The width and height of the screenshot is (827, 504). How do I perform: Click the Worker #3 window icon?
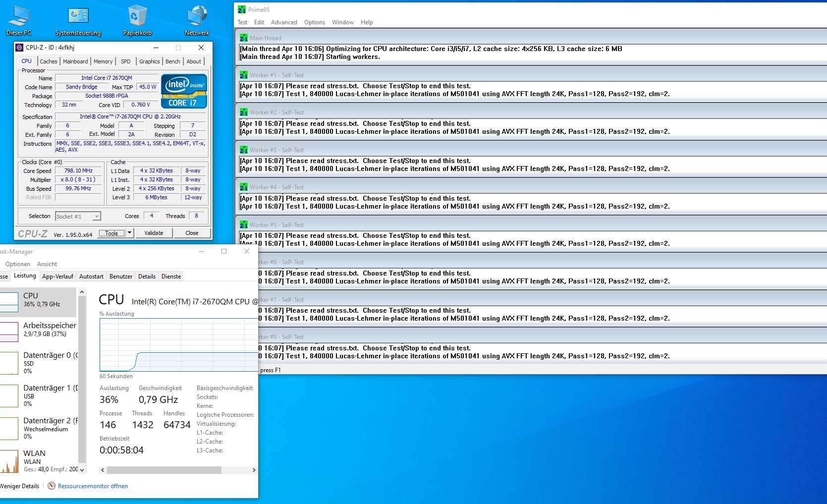point(244,150)
